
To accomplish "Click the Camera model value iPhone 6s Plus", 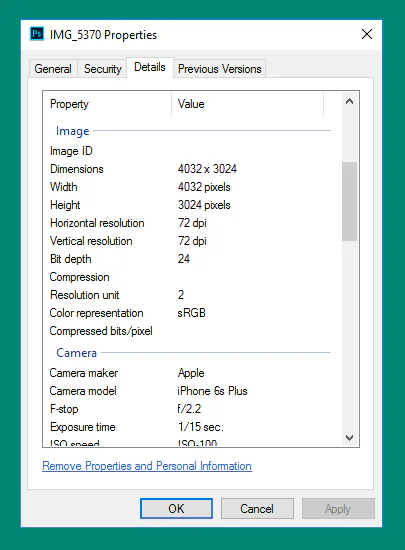I will 212,391.
